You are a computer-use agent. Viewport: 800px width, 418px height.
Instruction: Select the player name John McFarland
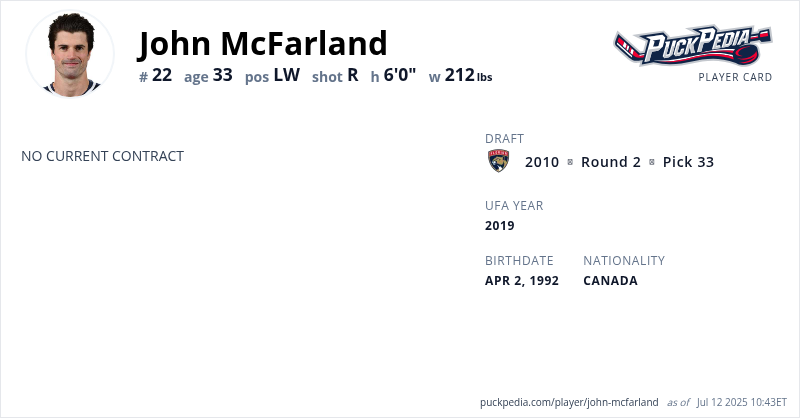pyautogui.click(x=263, y=43)
